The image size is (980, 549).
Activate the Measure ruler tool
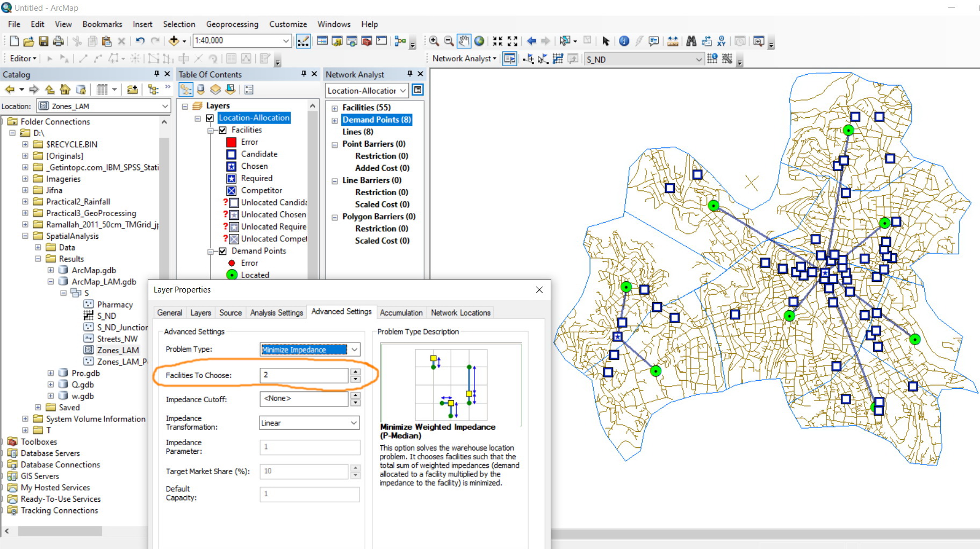(x=672, y=41)
